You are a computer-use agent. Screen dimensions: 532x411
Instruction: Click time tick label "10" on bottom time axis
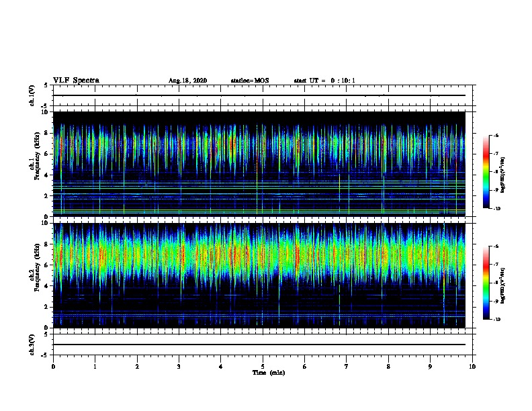472,367
